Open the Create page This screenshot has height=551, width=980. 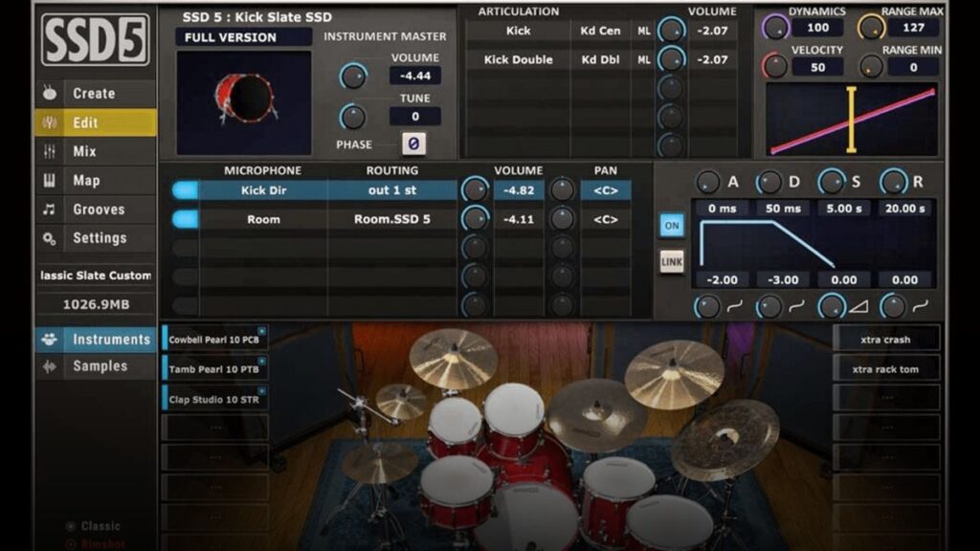(x=95, y=93)
